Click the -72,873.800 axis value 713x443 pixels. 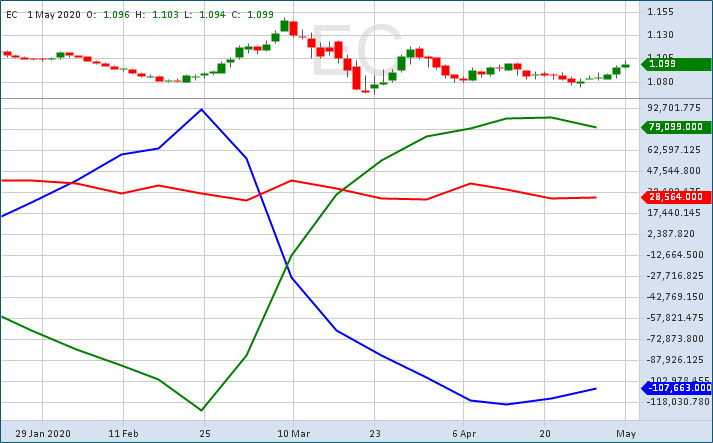point(675,339)
